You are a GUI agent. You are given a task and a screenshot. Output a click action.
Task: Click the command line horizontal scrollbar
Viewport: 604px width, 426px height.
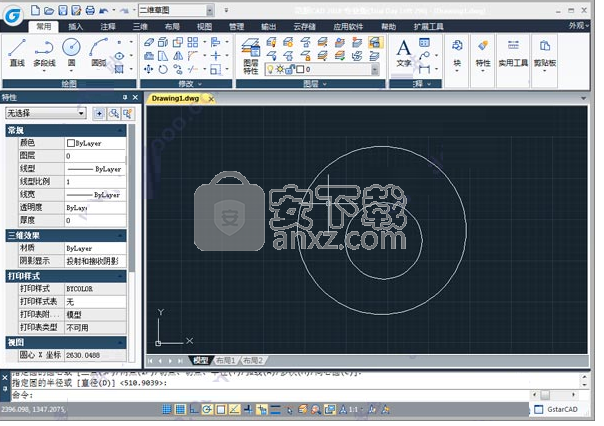click(x=554, y=395)
